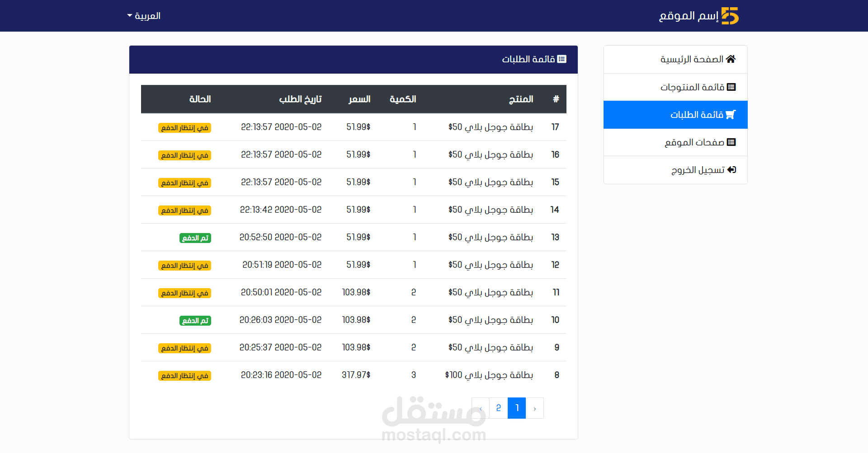Viewport: 868px width, 453px height.
Task: Click the price 103.98$ in order 11
Action: point(356,292)
